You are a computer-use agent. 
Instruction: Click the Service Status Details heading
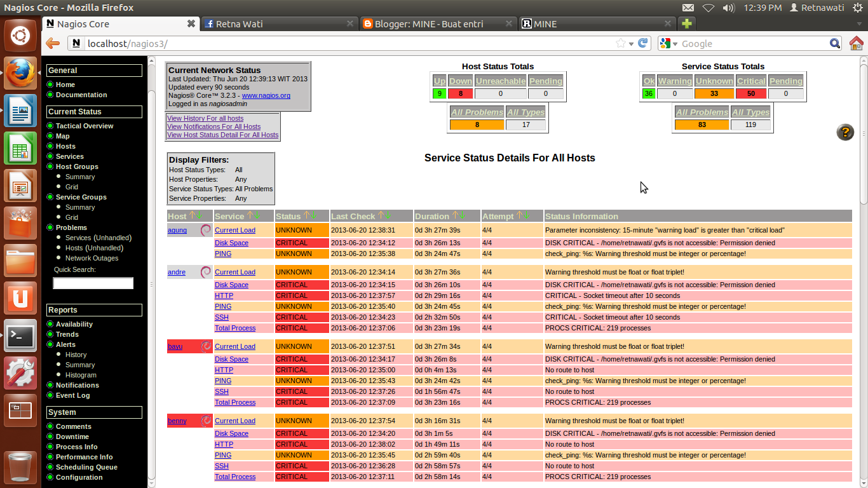(x=510, y=158)
